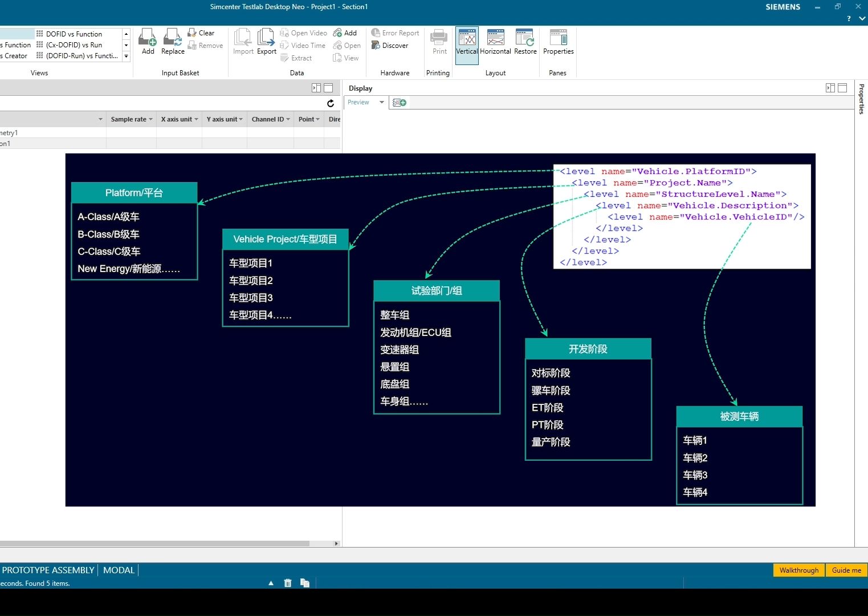The height and width of the screenshot is (616, 868).
Task: Clear the Input Basket
Action: click(201, 33)
